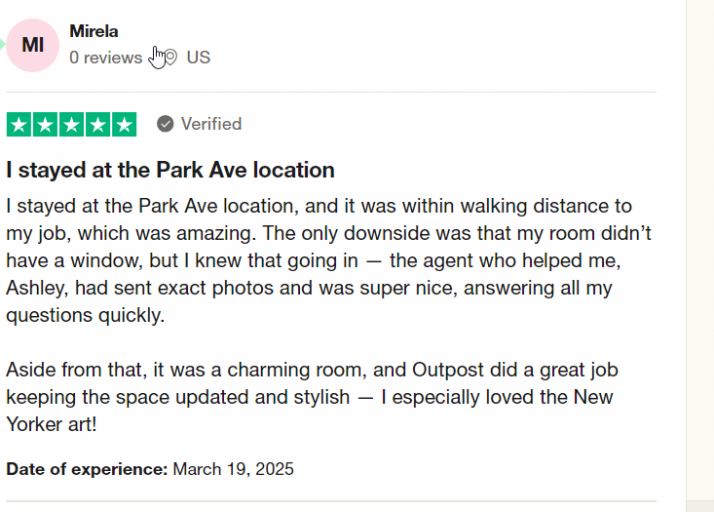Click the location pin icon
The width and height of the screenshot is (714, 512).
pos(170,57)
